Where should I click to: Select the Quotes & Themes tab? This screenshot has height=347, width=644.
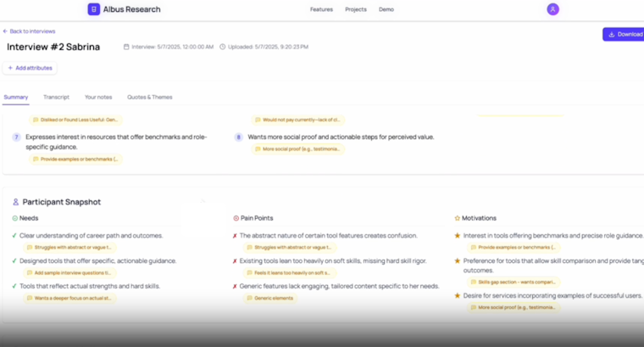point(150,97)
